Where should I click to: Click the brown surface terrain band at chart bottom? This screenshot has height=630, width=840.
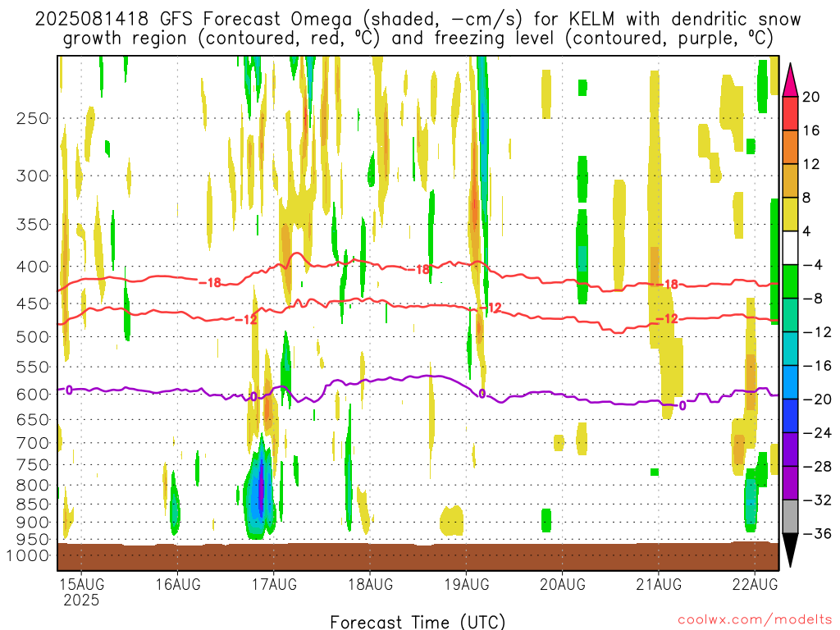pyautogui.click(x=418, y=557)
